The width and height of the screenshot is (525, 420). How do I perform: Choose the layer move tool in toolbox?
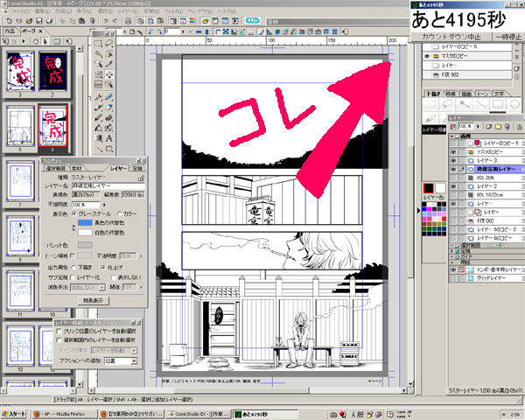point(108,74)
